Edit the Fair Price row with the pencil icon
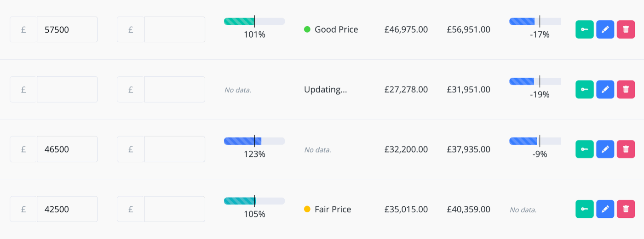The width and height of the screenshot is (644, 239). click(605, 209)
